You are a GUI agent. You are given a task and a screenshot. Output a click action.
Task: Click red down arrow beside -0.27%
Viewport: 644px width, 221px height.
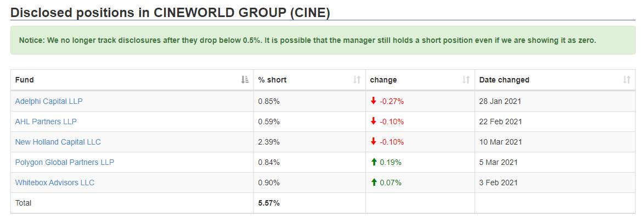374,101
